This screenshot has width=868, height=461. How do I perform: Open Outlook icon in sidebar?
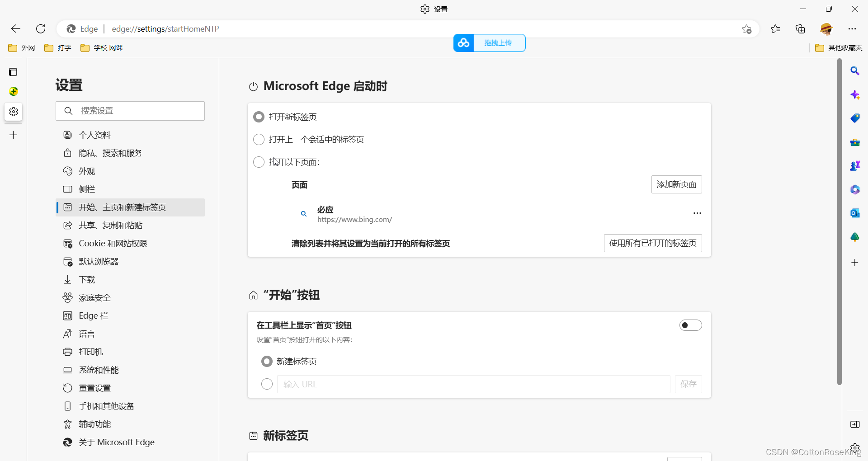855,213
